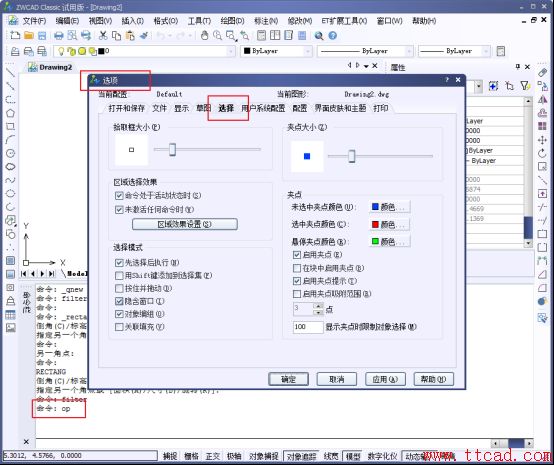Click the Print icon in toolbar
This screenshot has width=554, height=465.
(x=58, y=35)
